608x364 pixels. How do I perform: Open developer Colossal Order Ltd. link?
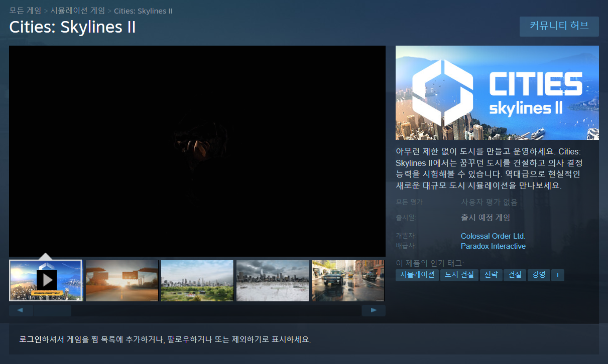click(x=493, y=236)
